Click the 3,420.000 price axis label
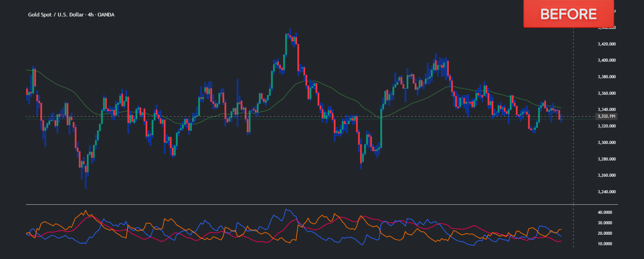The height and width of the screenshot is (259, 644). coord(607,44)
